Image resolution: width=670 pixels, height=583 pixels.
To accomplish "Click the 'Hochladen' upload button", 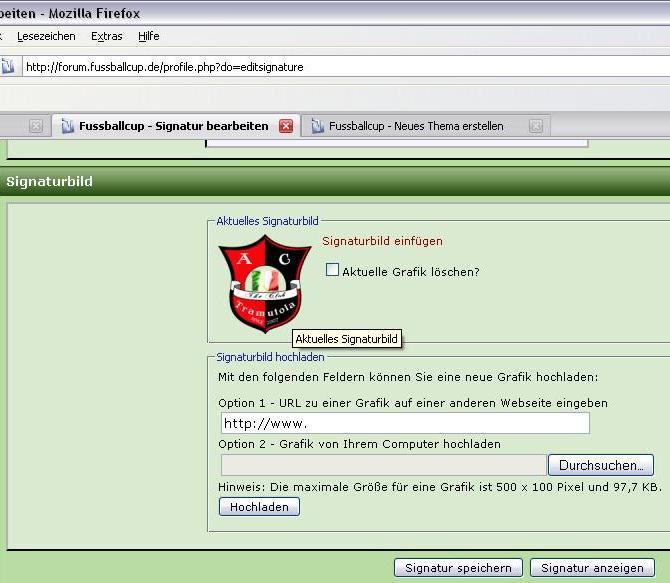I will 259,507.
